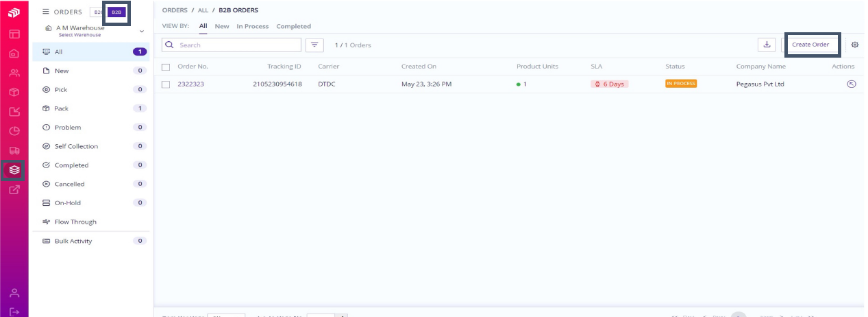868x317 pixels.
Task: Click tracking ID 2105230954618 cell
Action: pyautogui.click(x=277, y=84)
